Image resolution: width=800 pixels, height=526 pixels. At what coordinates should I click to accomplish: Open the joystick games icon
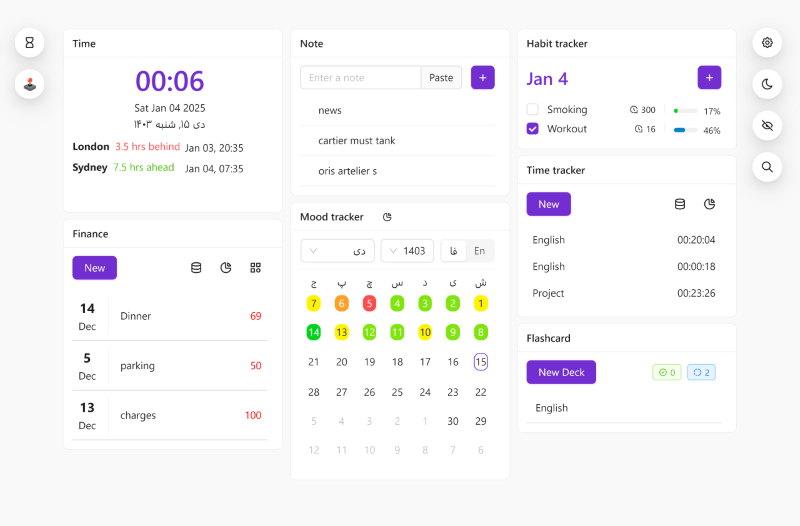click(29, 84)
